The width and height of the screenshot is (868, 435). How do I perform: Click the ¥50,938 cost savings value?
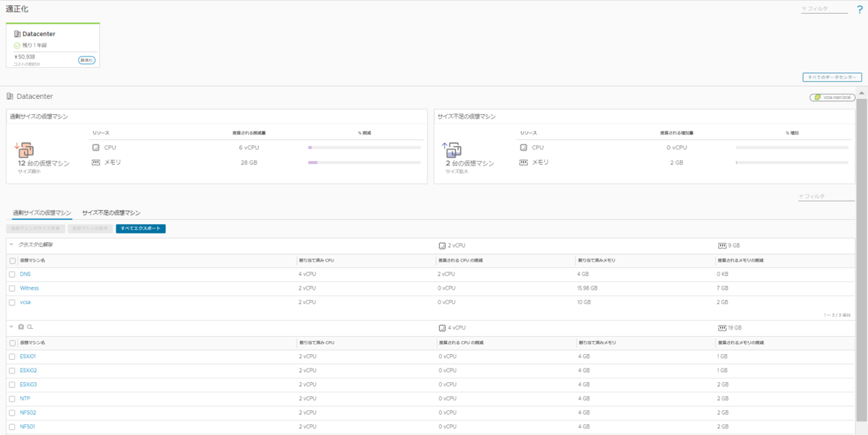point(25,56)
